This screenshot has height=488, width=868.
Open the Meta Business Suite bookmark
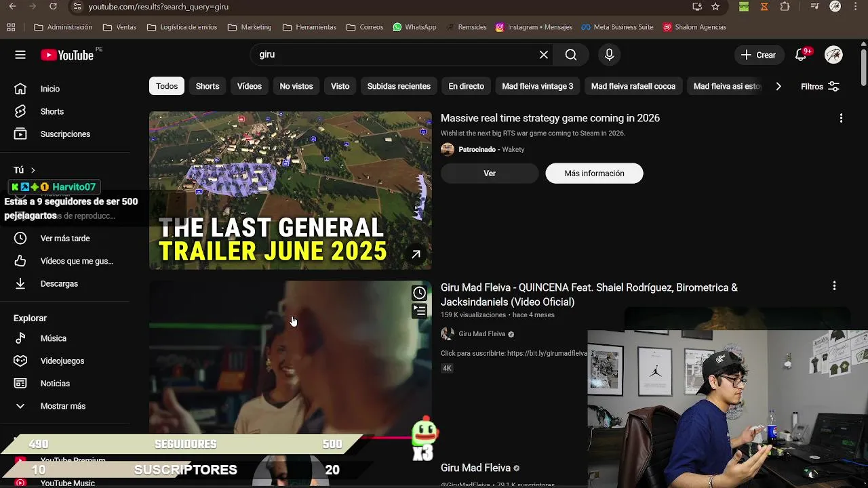point(617,27)
